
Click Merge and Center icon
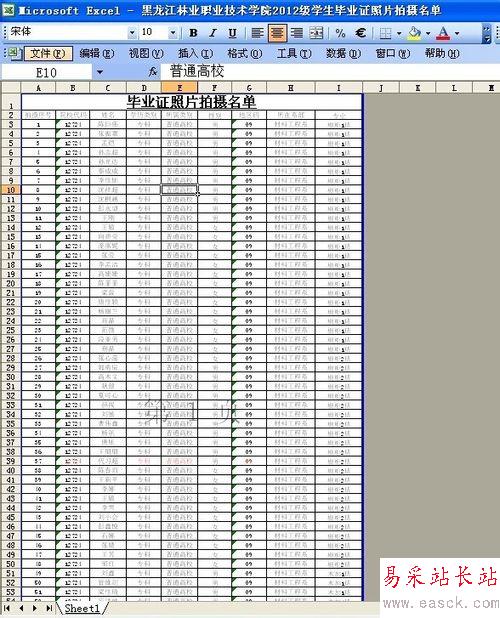316,33
